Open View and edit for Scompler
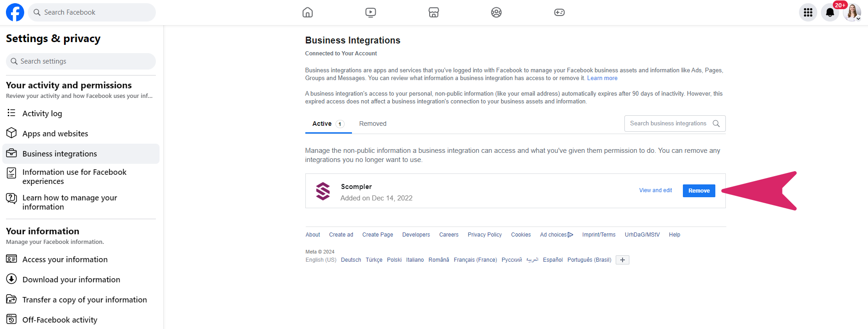Image resolution: width=868 pixels, height=329 pixels. tap(655, 190)
